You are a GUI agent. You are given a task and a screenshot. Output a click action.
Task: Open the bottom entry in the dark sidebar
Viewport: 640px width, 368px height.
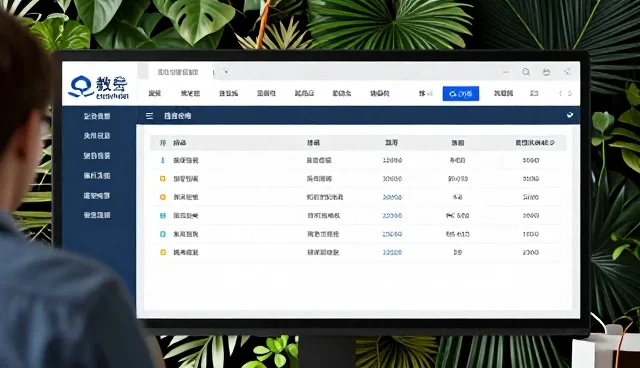[97, 215]
